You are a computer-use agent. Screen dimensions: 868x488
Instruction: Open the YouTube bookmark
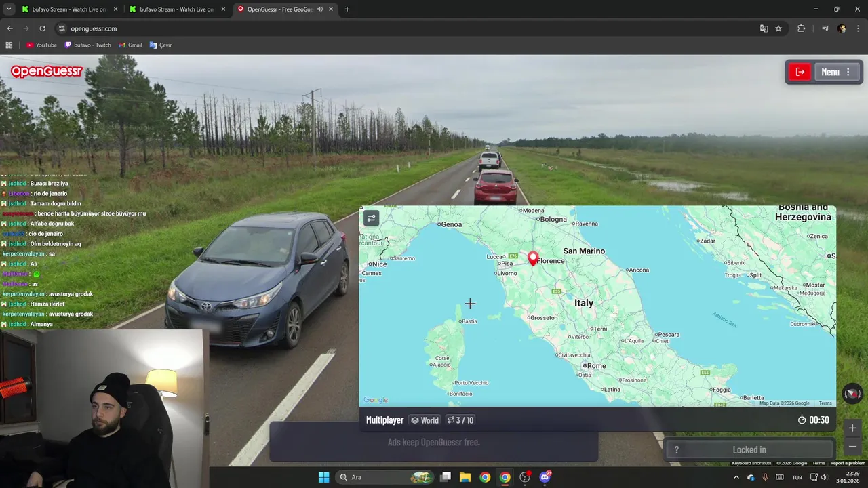[41, 45]
